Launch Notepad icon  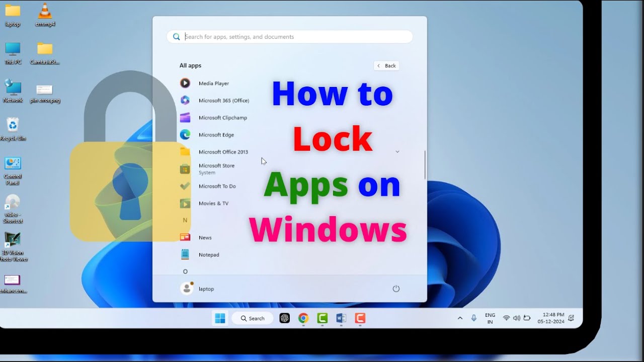click(x=185, y=254)
